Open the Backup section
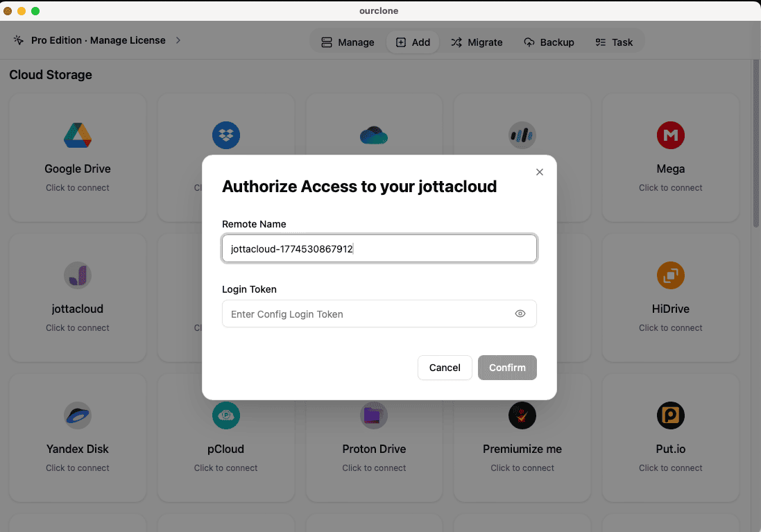 (x=549, y=42)
